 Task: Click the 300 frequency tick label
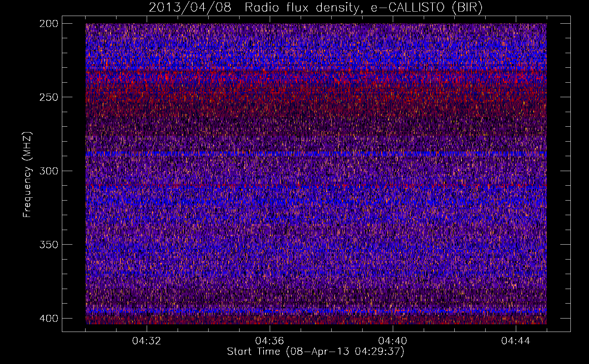pyautogui.click(x=48, y=171)
